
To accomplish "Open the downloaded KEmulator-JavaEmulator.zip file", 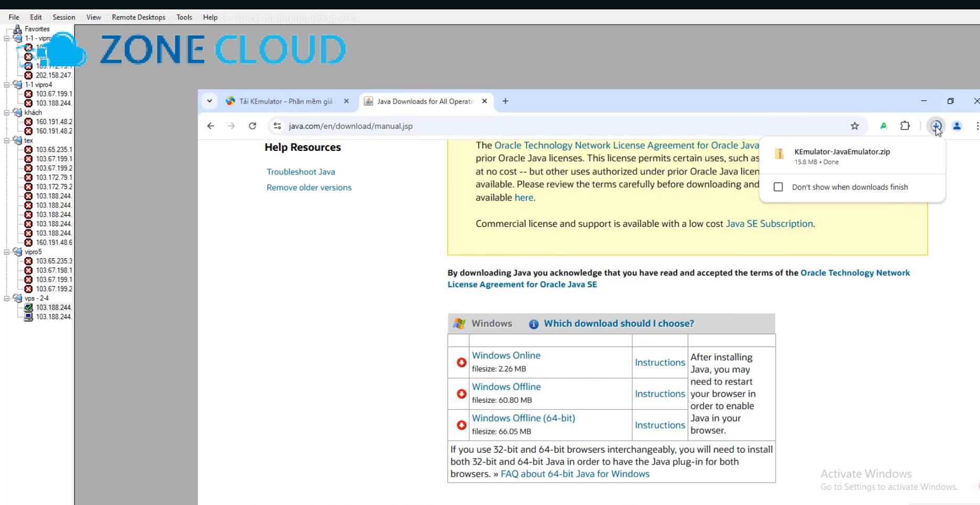I will (842, 152).
